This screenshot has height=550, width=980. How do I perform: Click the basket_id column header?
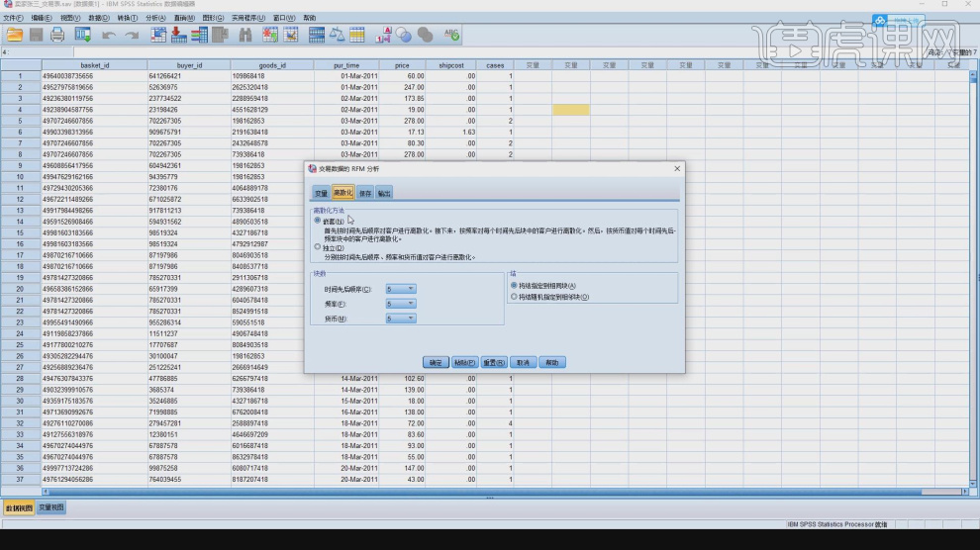pyautogui.click(x=94, y=65)
